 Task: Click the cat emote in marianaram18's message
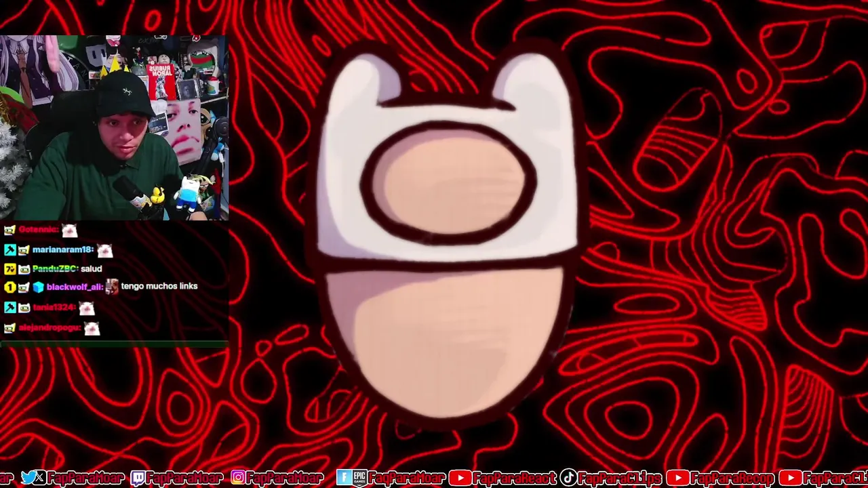(x=104, y=250)
